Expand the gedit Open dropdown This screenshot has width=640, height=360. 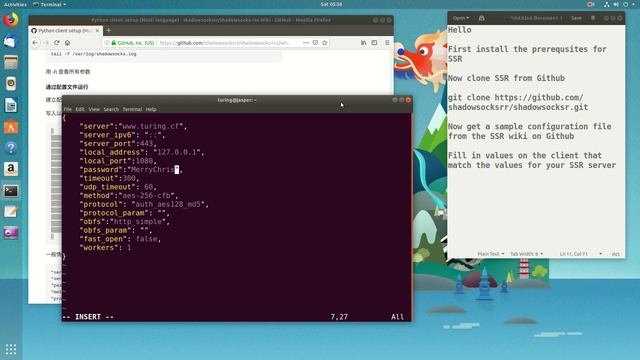pos(461,18)
